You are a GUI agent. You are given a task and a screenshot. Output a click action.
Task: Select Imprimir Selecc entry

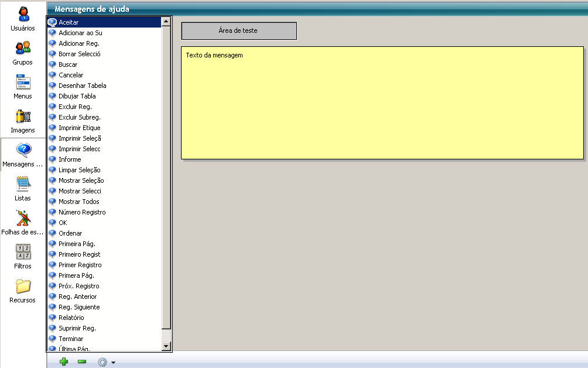[104, 149]
